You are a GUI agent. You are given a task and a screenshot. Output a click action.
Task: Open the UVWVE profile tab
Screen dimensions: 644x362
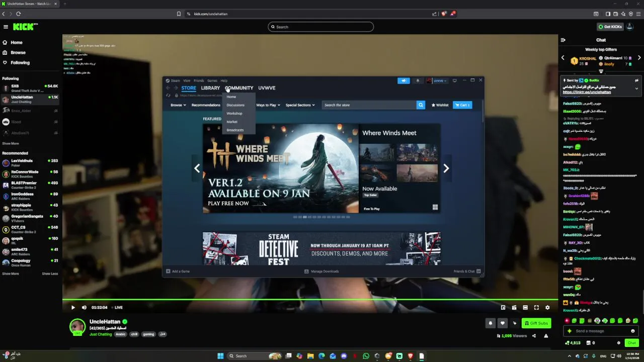click(x=267, y=88)
